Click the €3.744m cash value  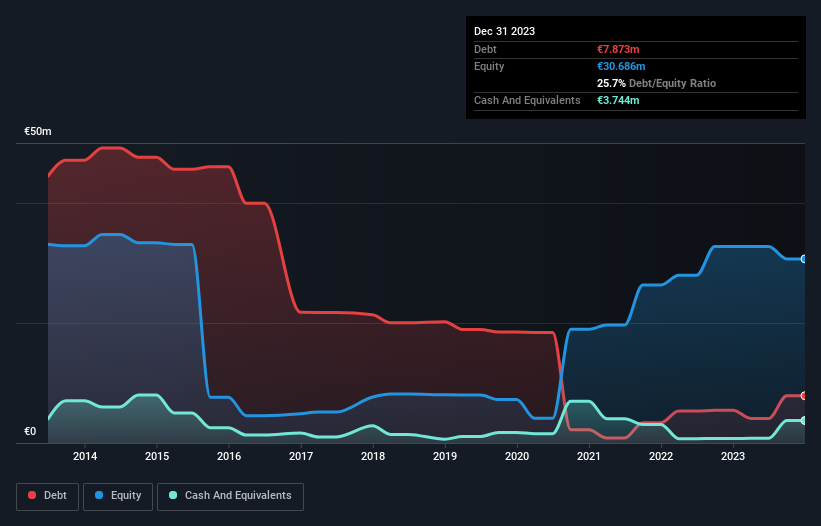point(618,100)
